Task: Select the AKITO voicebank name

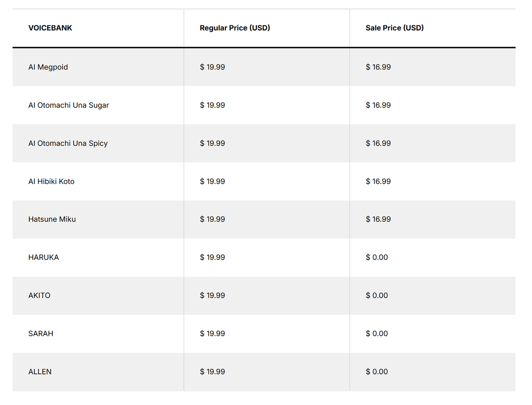Action: pos(39,295)
